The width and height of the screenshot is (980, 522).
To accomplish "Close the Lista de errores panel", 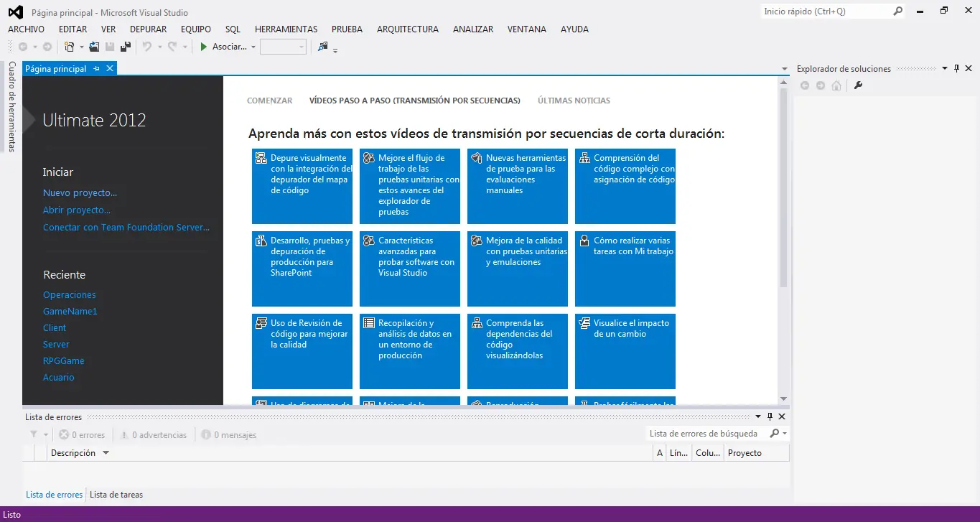I will click(782, 416).
